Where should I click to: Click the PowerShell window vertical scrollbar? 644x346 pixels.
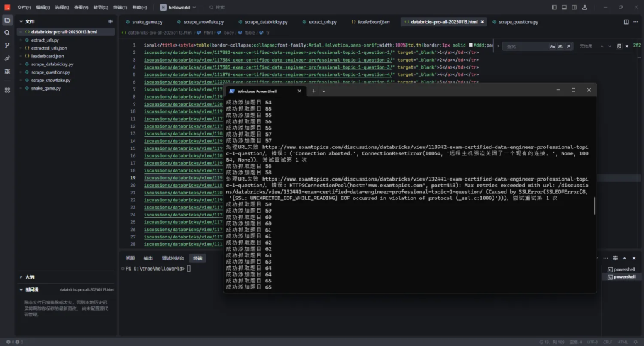point(594,206)
